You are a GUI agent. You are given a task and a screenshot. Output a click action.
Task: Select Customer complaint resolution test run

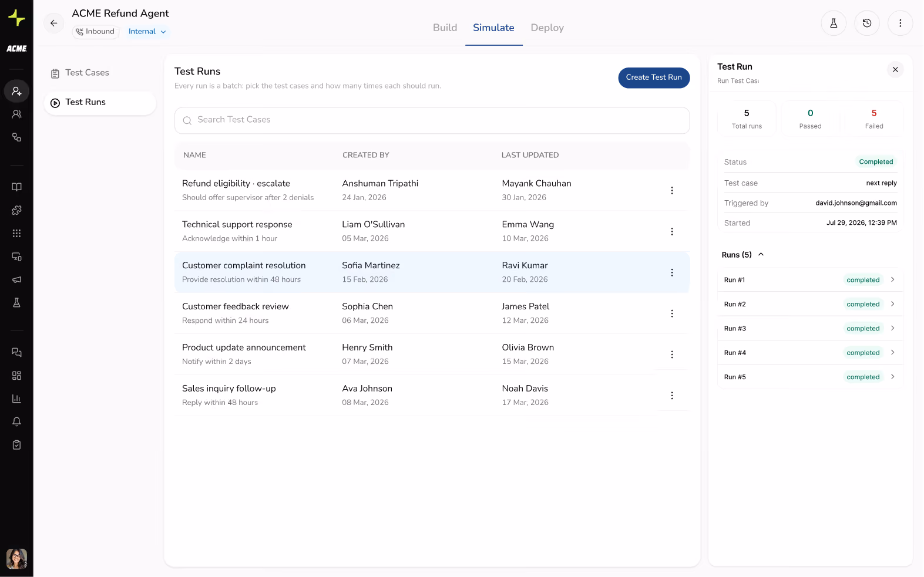point(432,272)
